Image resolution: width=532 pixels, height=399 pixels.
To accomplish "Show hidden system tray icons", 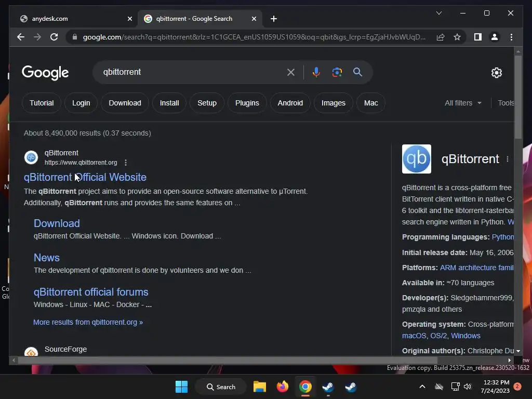I will coord(422,387).
